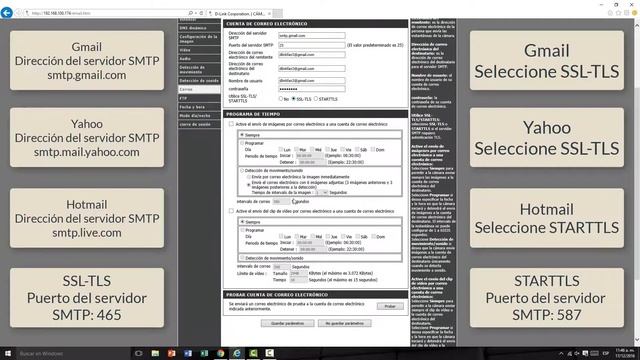Enable sending images by email checkbox
The width and height of the screenshot is (640, 360).
231,124
